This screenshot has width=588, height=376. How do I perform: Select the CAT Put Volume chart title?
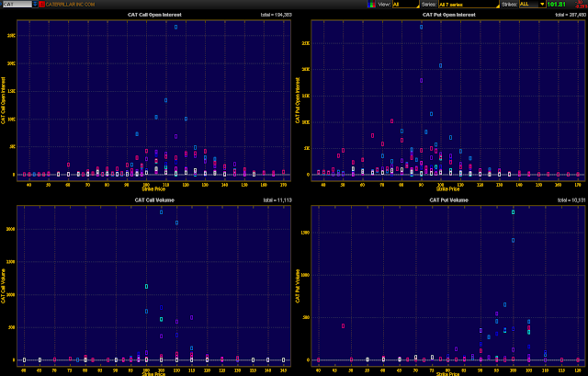pos(449,200)
